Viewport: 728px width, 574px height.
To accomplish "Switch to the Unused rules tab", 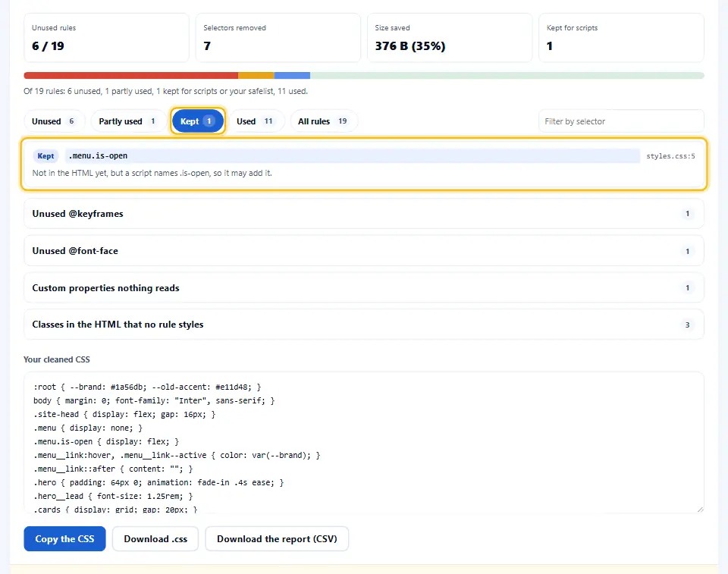I will pos(55,121).
